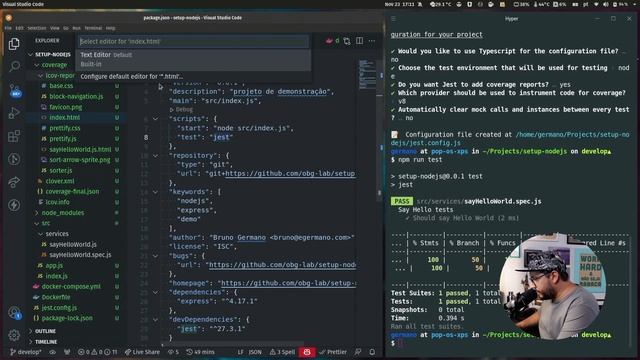The height and width of the screenshot is (360, 640).
Task: Click LF line ending in status bar
Action: 240,352
